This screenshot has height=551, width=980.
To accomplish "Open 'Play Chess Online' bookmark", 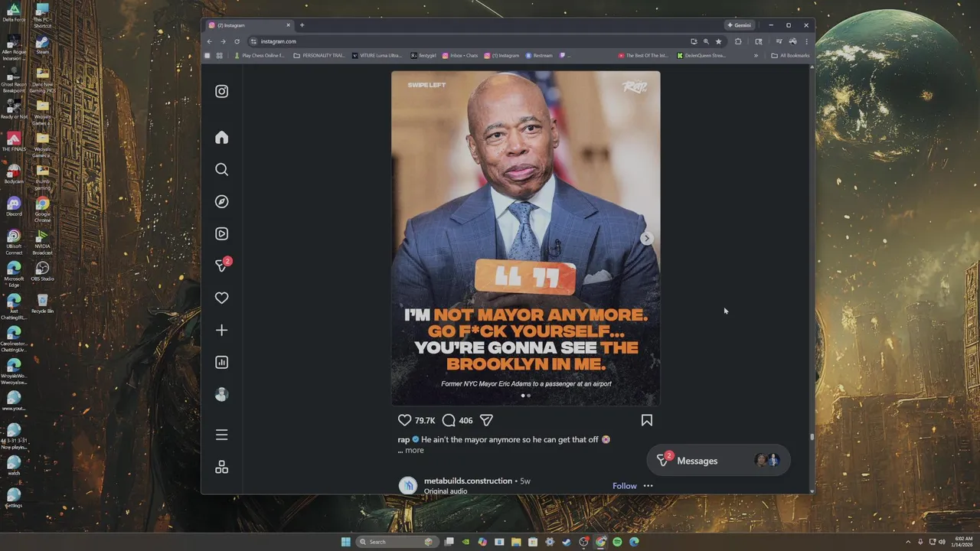I will [260, 55].
